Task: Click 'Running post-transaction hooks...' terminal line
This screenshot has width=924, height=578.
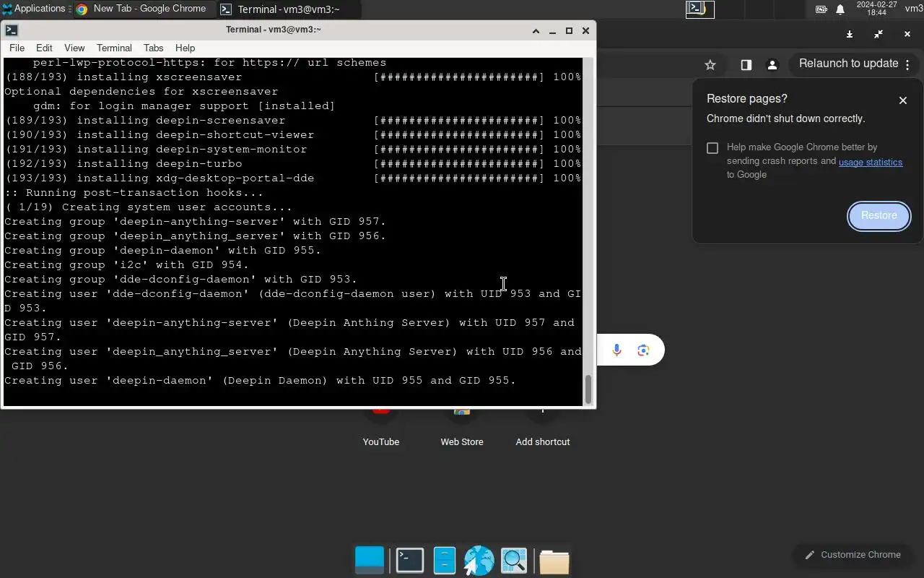Action: click(x=134, y=193)
